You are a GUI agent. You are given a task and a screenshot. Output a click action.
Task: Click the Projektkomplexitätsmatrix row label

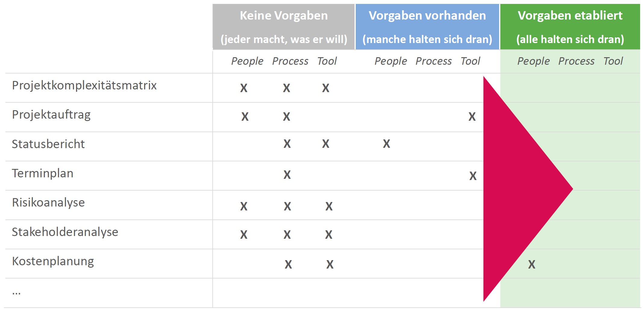(84, 86)
